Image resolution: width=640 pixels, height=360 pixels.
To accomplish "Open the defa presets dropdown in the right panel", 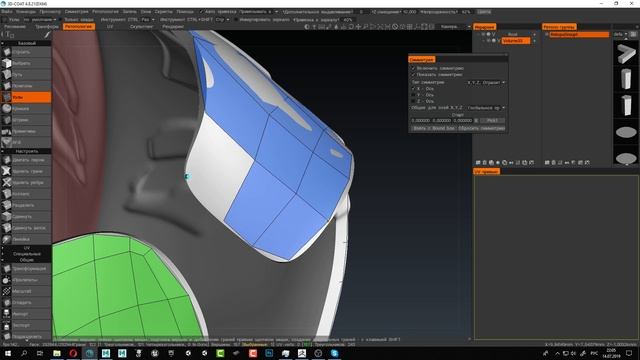I will tap(620, 34).
